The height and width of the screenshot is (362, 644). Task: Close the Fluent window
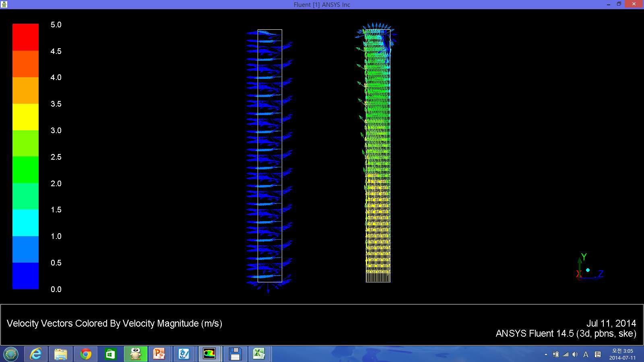pos(634,4)
